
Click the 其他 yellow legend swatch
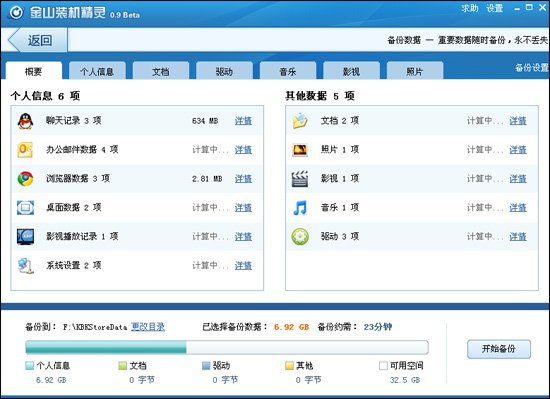[289, 366]
